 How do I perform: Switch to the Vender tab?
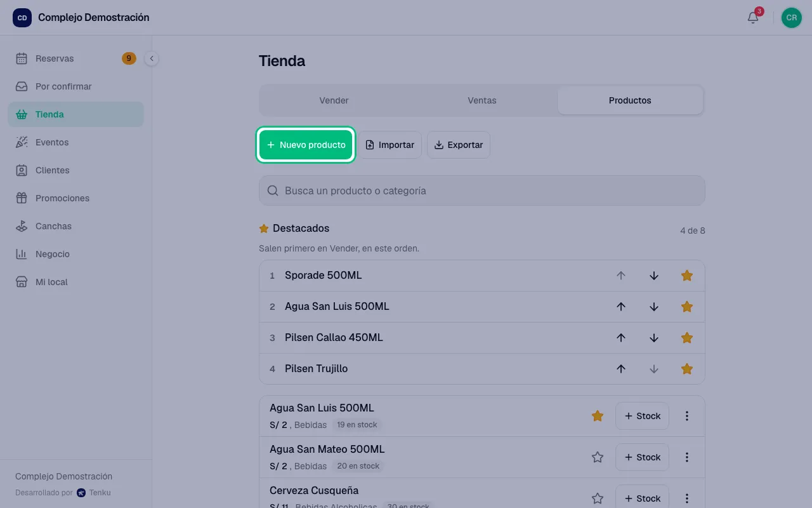pyautogui.click(x=334, y=100)
